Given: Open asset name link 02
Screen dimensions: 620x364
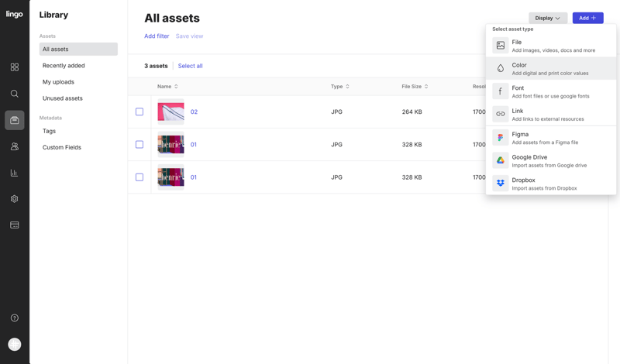Looking at the screenshot, I should coord(194,112).
